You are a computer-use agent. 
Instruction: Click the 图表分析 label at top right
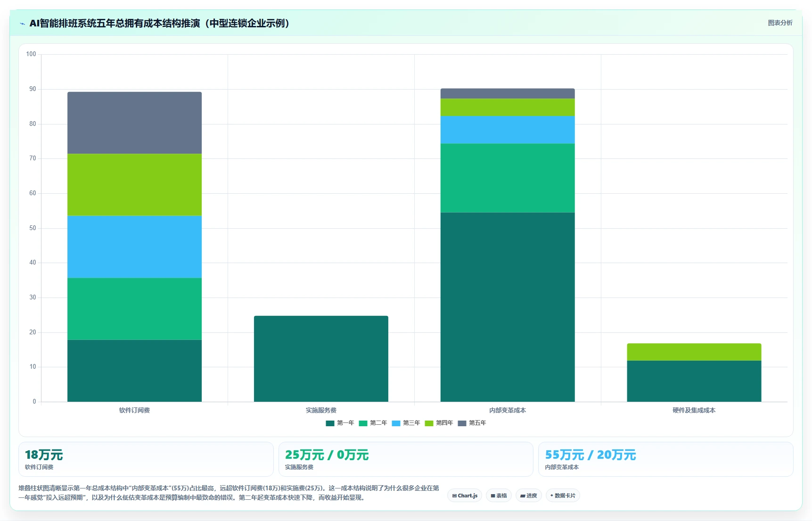coord(780,23)
